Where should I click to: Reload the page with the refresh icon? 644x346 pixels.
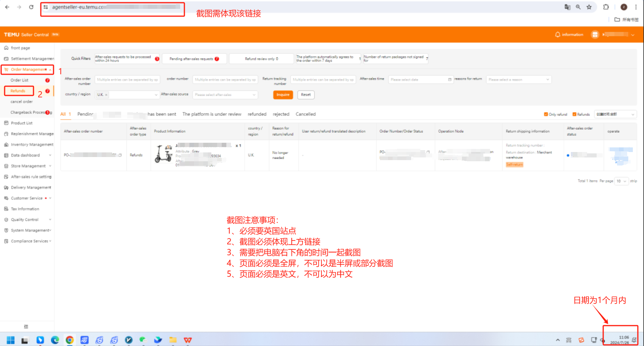[x=31, y=7]
